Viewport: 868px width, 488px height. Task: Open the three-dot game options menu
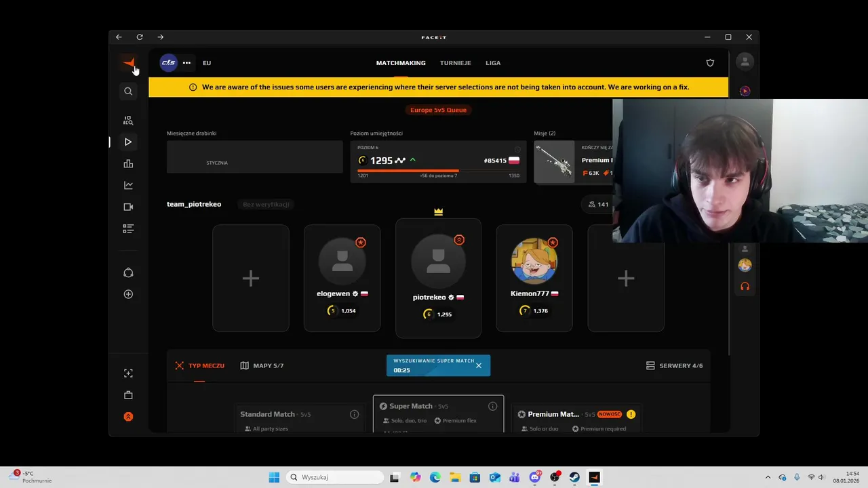(x=186, y=62)
